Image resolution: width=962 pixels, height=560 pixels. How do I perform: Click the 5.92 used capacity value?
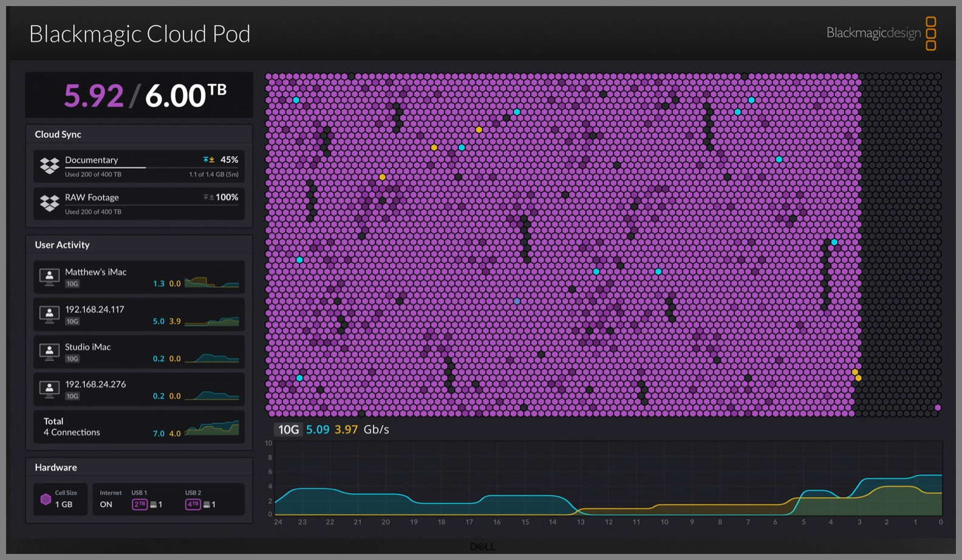click(x=94, y=95)
